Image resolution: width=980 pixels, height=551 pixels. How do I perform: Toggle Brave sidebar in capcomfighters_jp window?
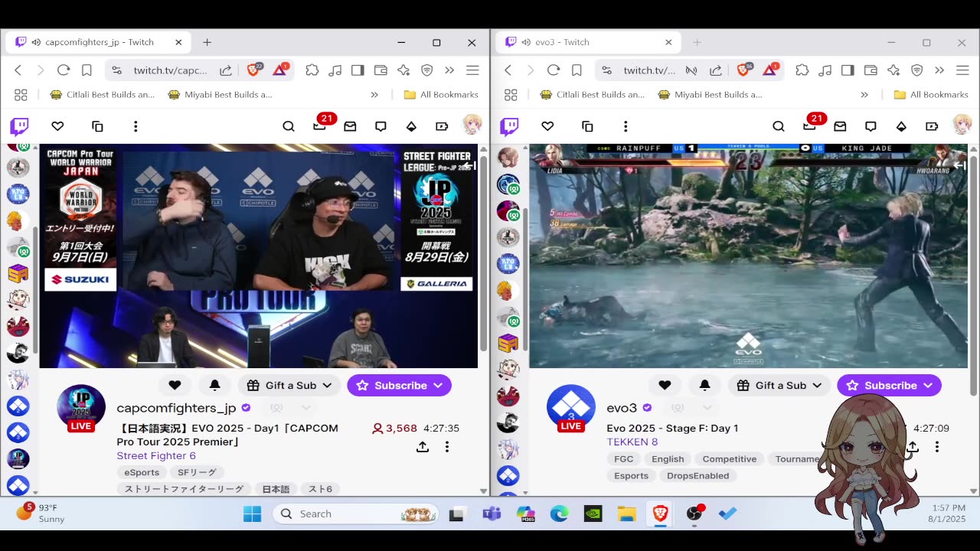[358, 70]
